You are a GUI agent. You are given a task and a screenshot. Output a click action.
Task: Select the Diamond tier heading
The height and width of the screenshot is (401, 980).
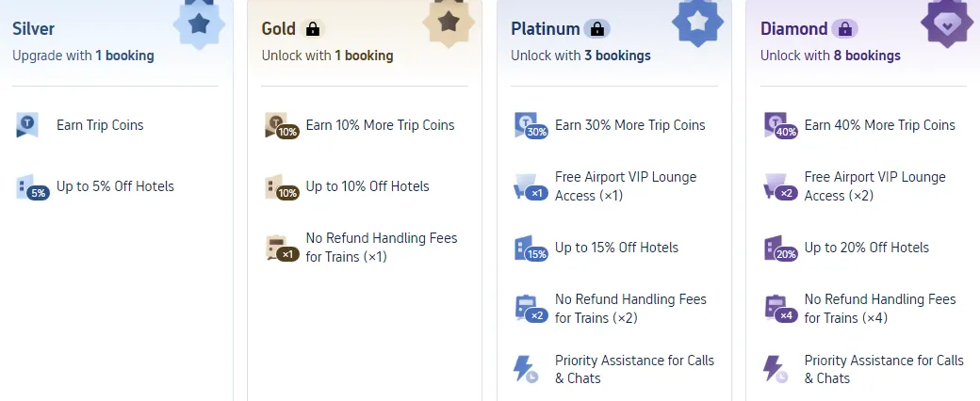794,29
